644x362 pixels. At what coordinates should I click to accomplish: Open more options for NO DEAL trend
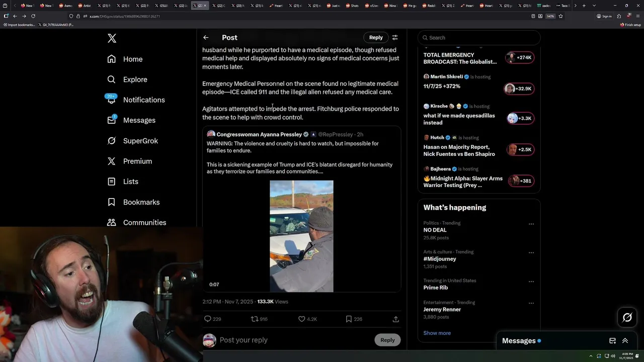(x=531, y=224)
